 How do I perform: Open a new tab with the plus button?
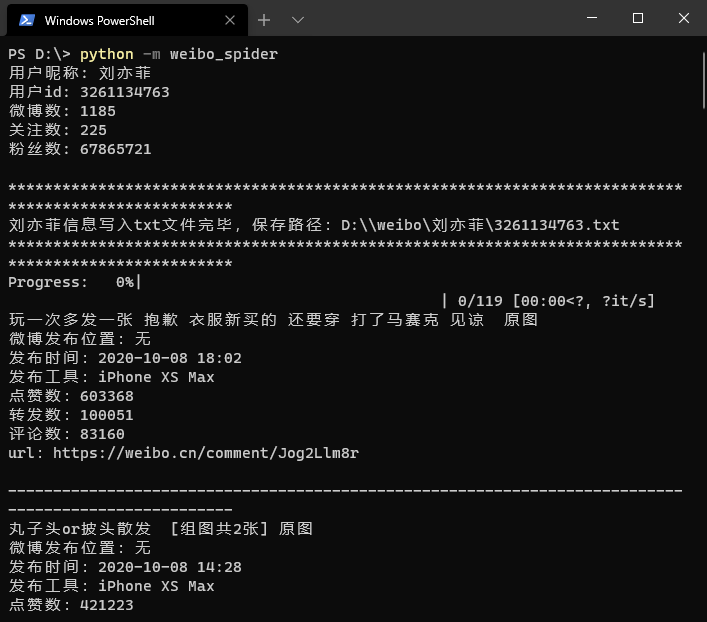click(x=264, y=19)
